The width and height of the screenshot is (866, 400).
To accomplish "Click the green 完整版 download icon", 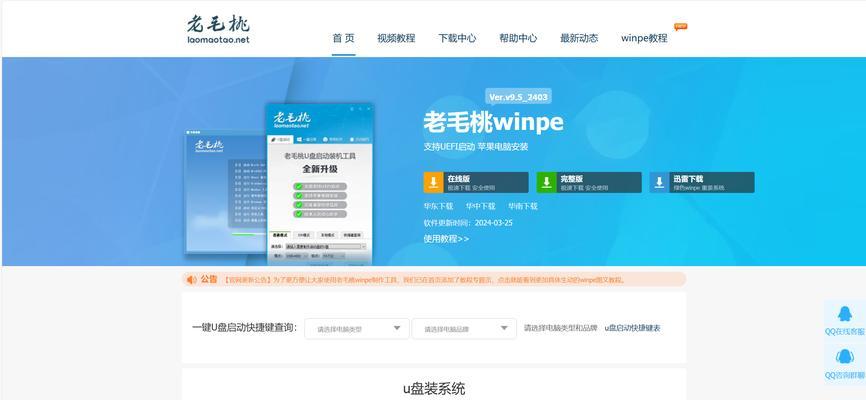I will point(547,182).
